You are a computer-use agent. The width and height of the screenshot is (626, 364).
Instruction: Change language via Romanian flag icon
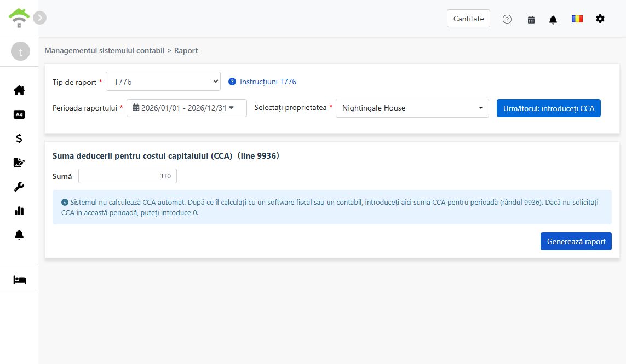tap(577, 19)
